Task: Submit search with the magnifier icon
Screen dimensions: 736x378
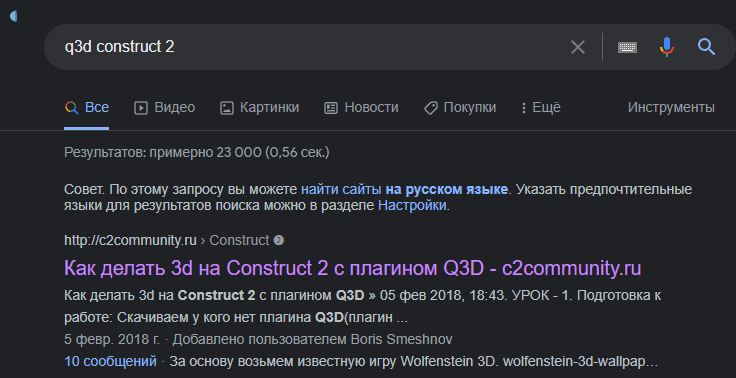Action: (706, 47)
